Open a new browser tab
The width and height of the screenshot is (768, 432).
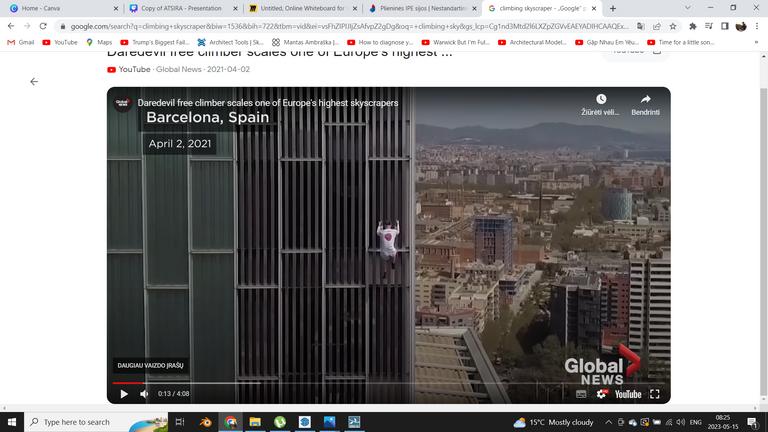(x=612, y=8)
